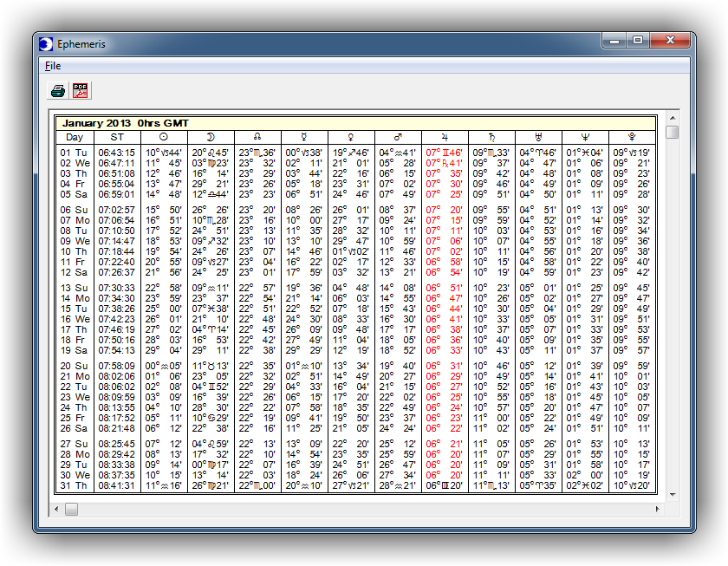This screenshot has width=728, height=566.
Task: Click the Jupiter symbol column header
Action: (445, 137)
